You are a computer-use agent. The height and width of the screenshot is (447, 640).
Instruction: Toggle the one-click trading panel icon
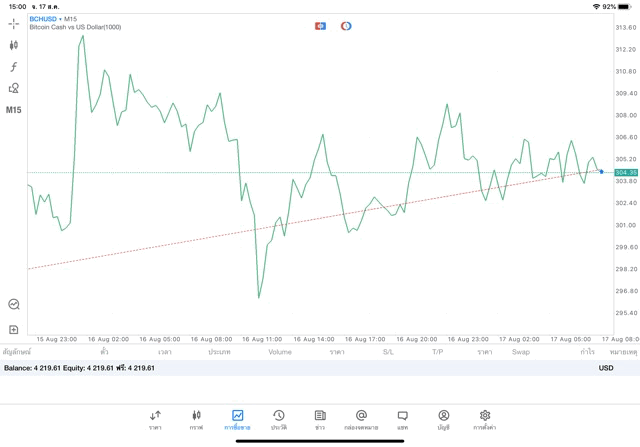pyautogui.click(x=320, y=26)
